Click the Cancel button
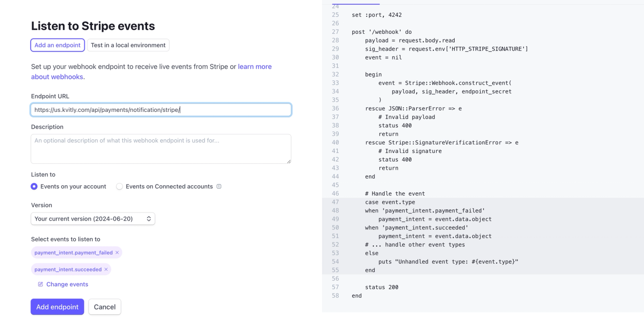The image size is (644, 331). [x=105, y=307]
